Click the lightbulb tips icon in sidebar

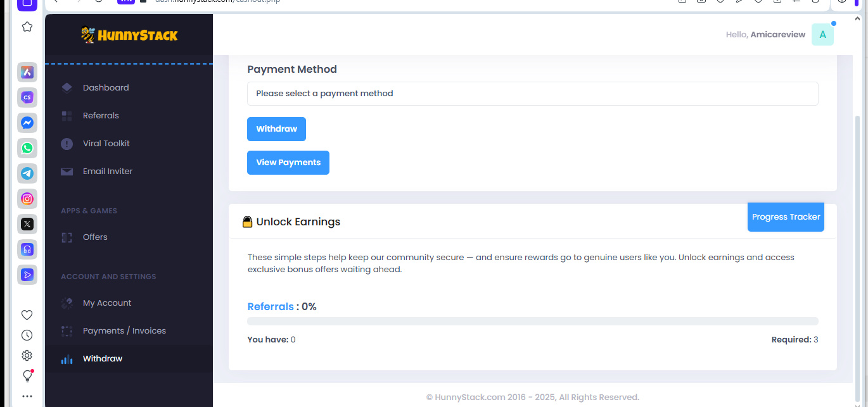tap(27, 376)
